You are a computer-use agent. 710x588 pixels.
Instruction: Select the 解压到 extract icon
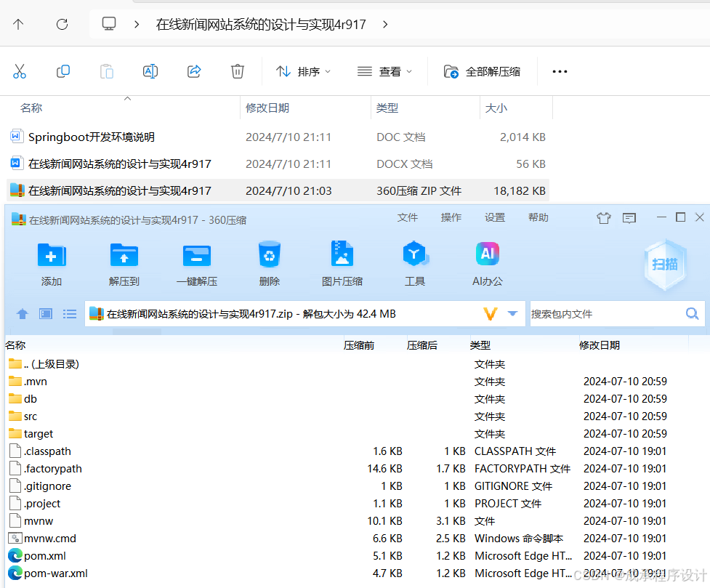pyautogui.click(x=124, y=262)
